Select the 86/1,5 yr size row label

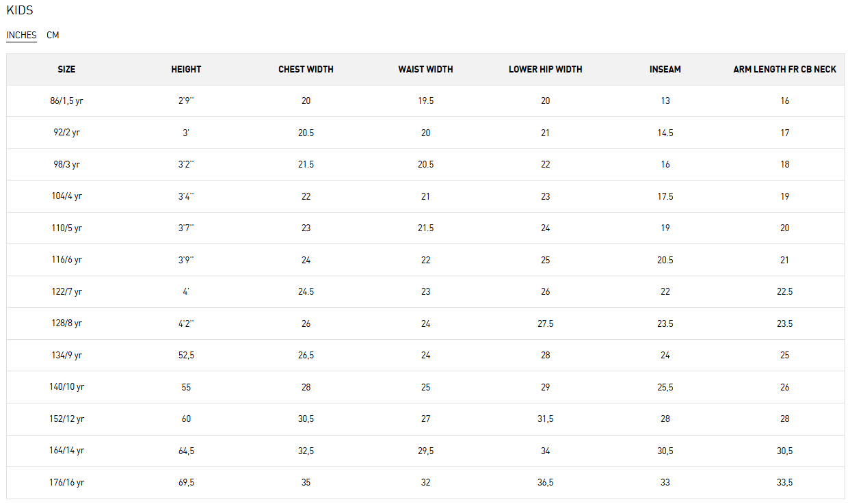[66, 101]
